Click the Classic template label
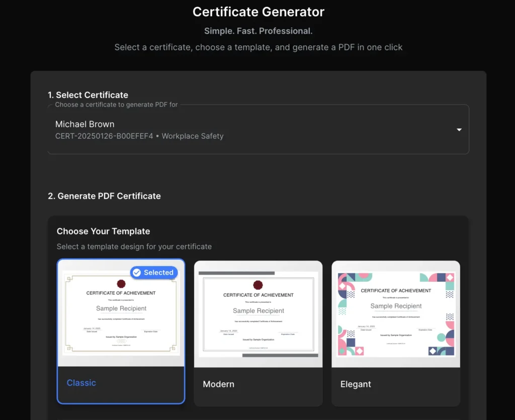This screenshot has height=420, width=515. click(x=81, y=383)
